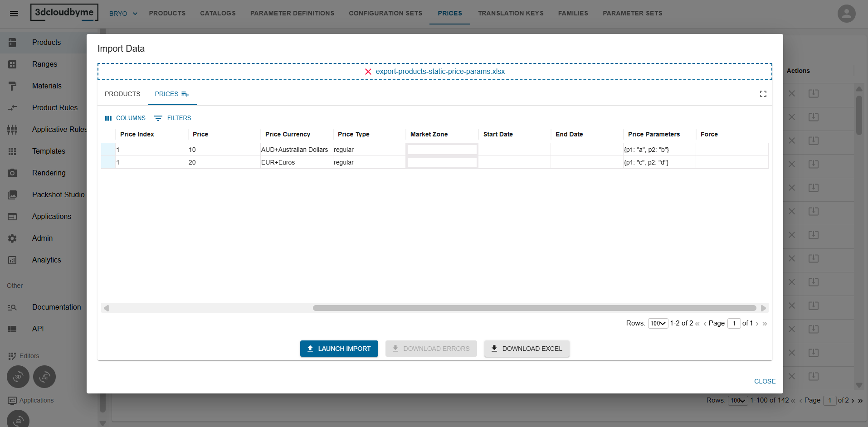The image size is (868, 427).
Task: Sort by the Price Parameters column header
Action: 653,134
